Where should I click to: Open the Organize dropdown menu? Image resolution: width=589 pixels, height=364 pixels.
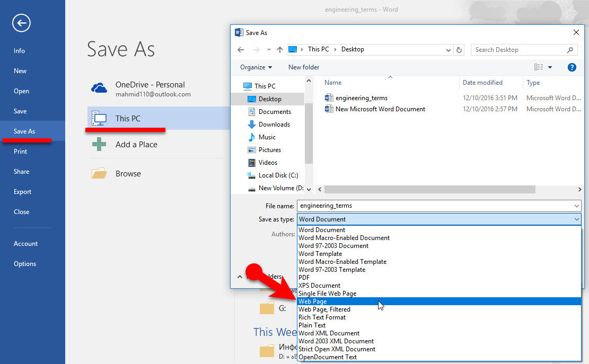256,67
